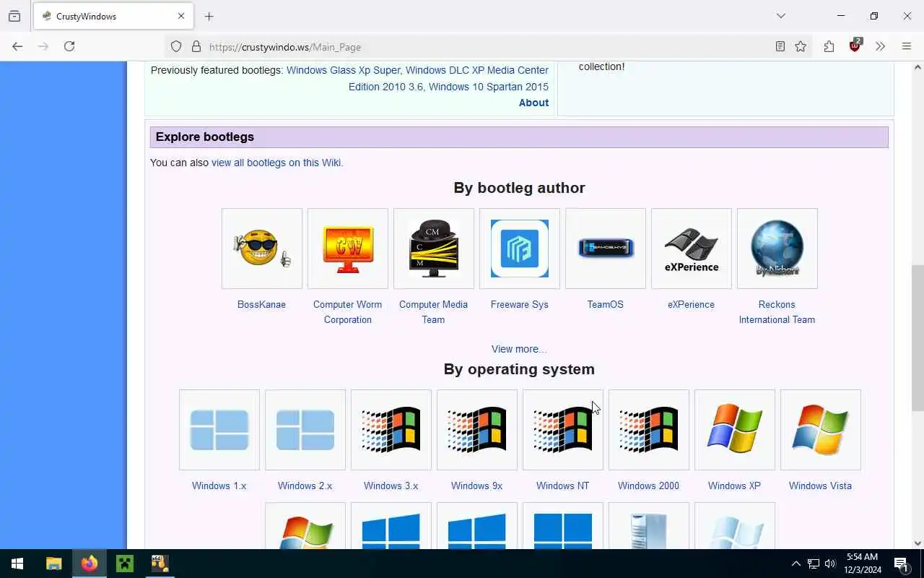Image resolution: width=924 pixels, height=578 pixels.
Task: Open the Windows Start menu
Action: pos(17,564)
